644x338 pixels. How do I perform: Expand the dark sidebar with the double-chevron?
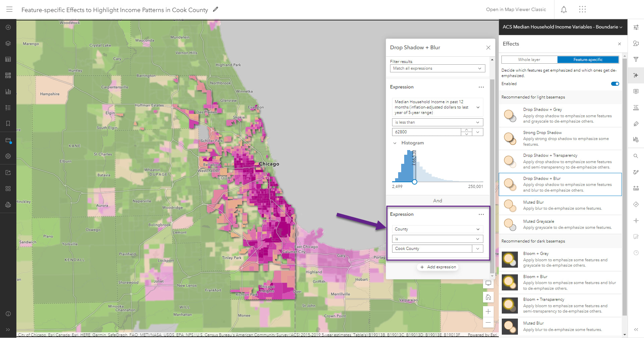[x=8, y=330]
